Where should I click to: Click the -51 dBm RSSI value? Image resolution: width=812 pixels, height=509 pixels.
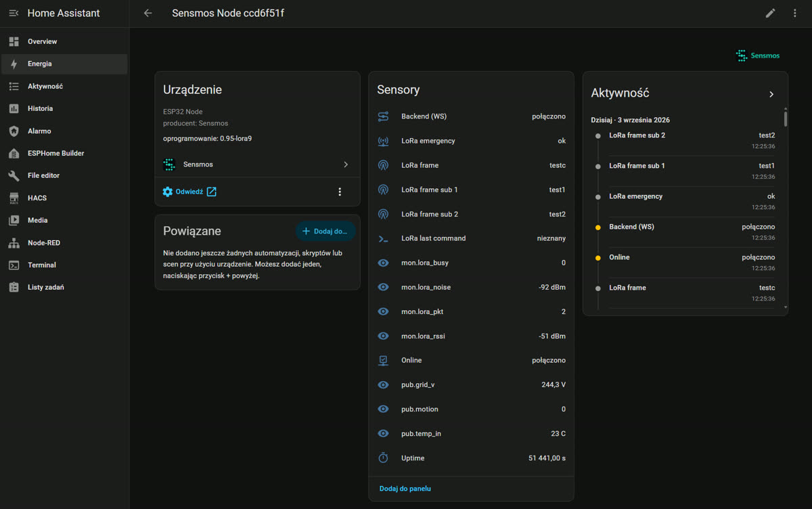551,336
